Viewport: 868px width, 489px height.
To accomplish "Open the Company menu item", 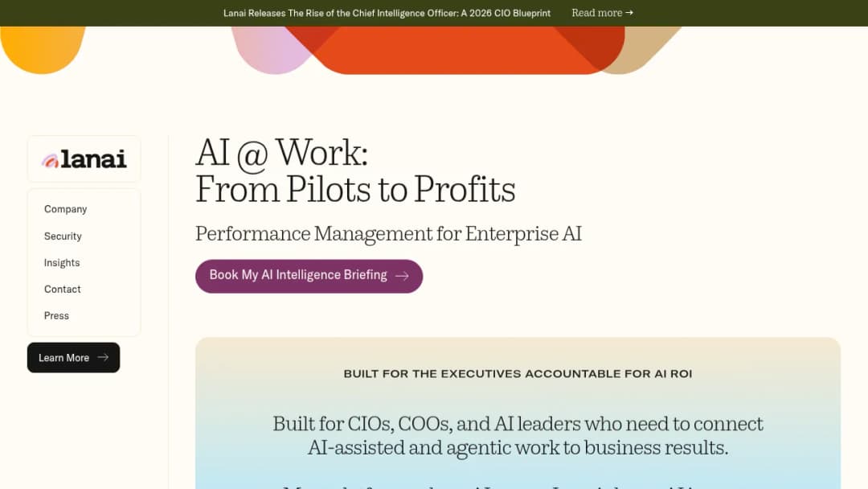I will pos(65,209).
